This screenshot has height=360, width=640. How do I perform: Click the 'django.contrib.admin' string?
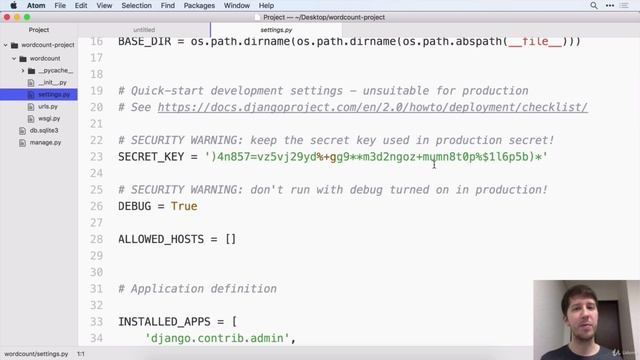coord(217,338)
